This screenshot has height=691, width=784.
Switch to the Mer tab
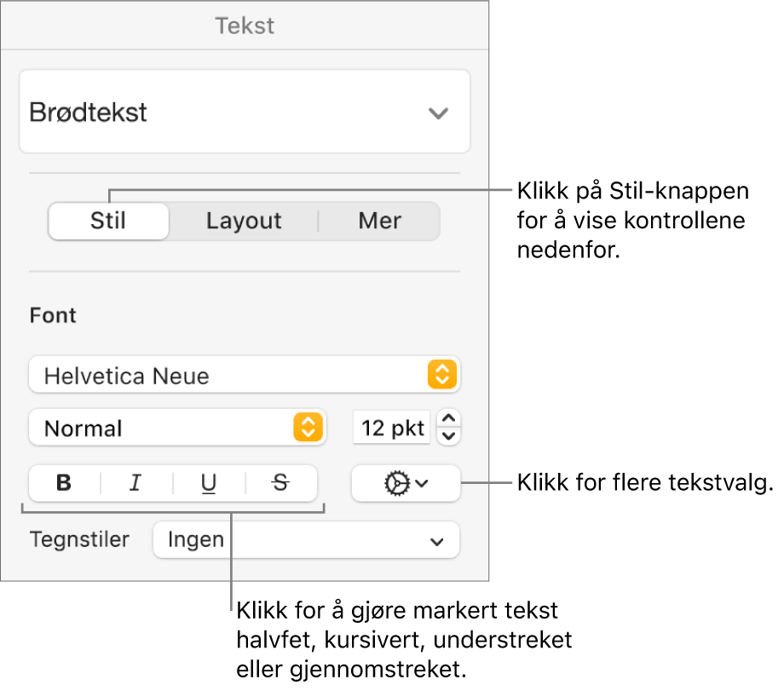click(379, 221)
